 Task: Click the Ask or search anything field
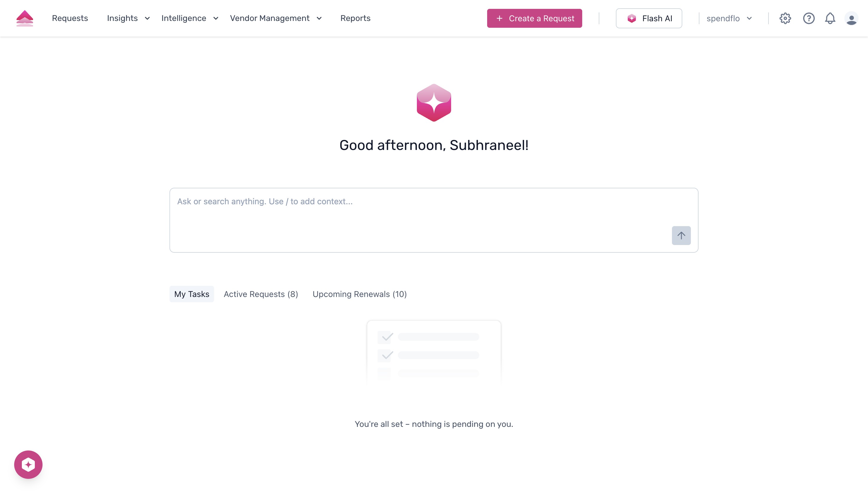pos(433,201)
